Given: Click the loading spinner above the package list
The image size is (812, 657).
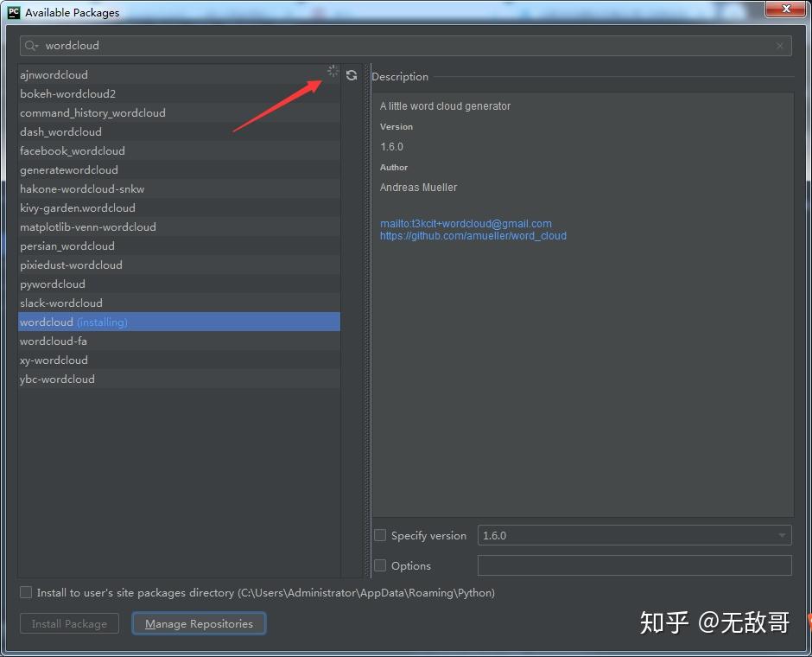Looking at the screenshot, I should [333, 71].
